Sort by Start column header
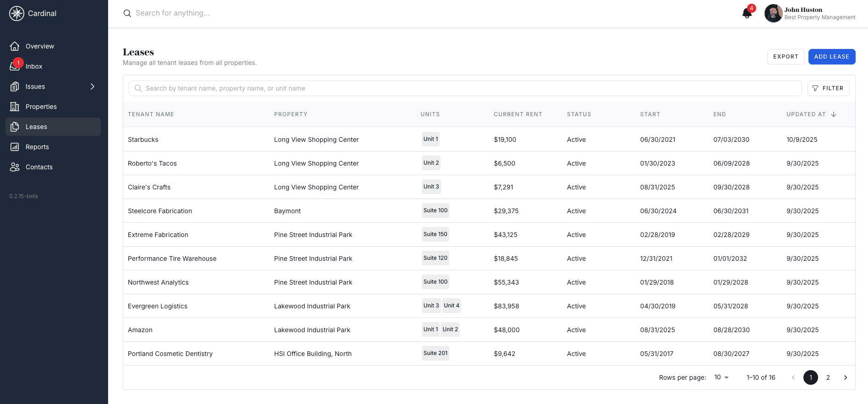This screenshot has height=404, width=868. pyautogui.click(x=650, y=114)
